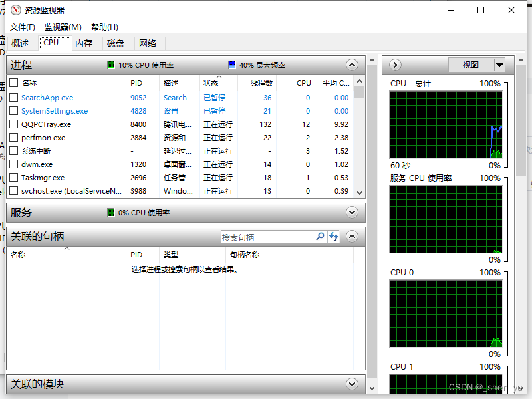Enable the dwm.exe checkbox
The width and height of the screenshot is (532, 399).
tap(13, 164)
